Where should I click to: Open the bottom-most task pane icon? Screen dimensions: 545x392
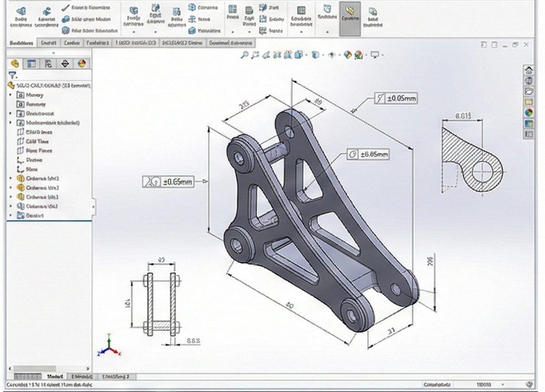[528, 134]
